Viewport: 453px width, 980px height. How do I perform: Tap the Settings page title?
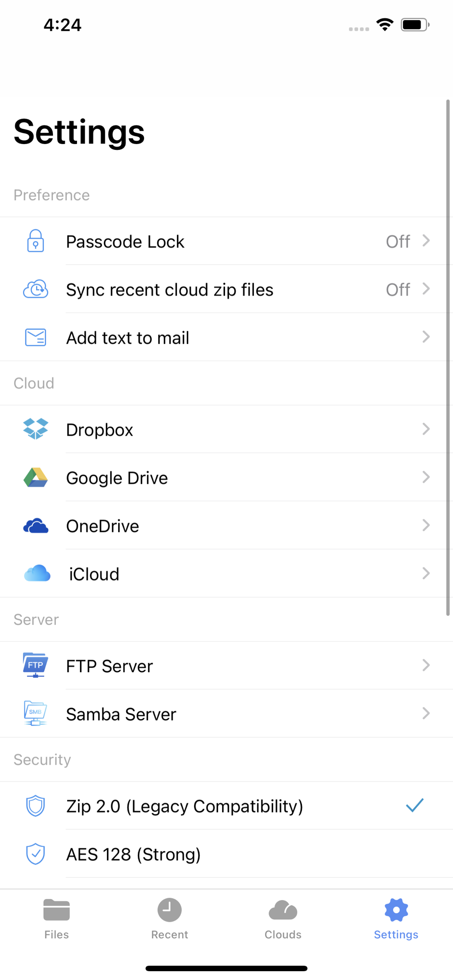click(79, 132)
